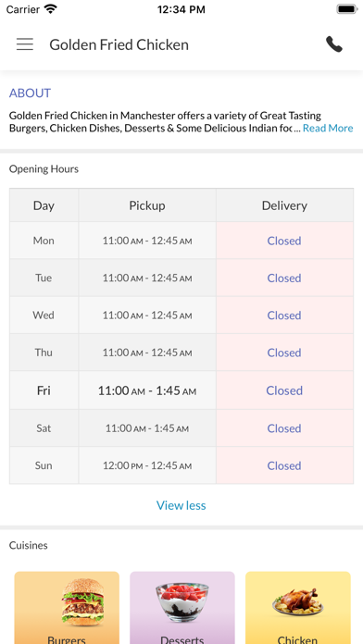Click the Day column header
363x644 pixels.
point(44,205)
